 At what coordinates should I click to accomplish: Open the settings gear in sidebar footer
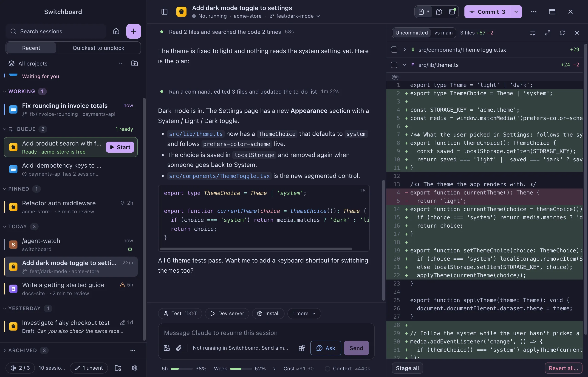tap(135, 368)
